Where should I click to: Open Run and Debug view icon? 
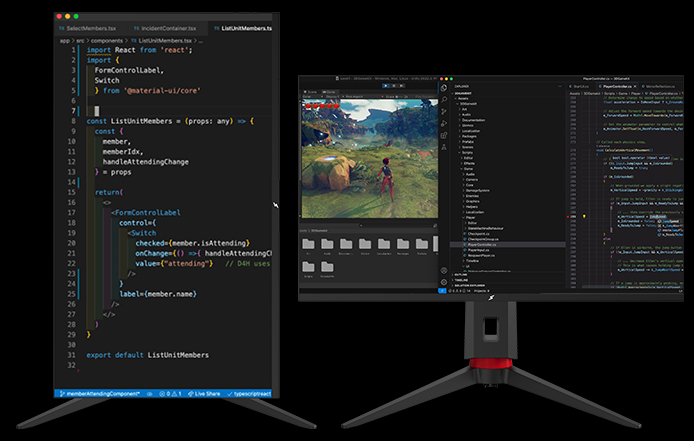tap(444, 124)
